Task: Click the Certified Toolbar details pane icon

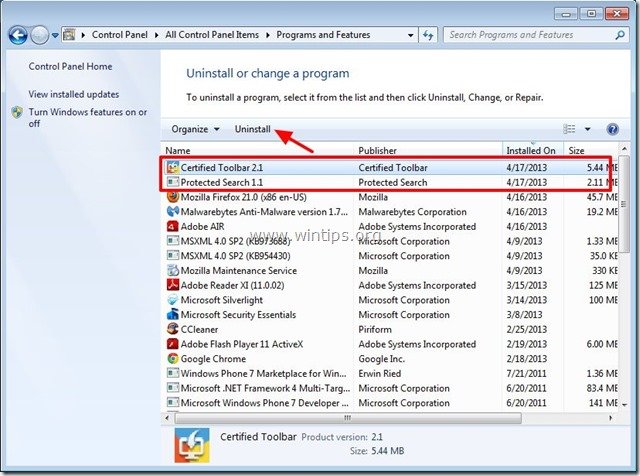Action: point(192,445)
